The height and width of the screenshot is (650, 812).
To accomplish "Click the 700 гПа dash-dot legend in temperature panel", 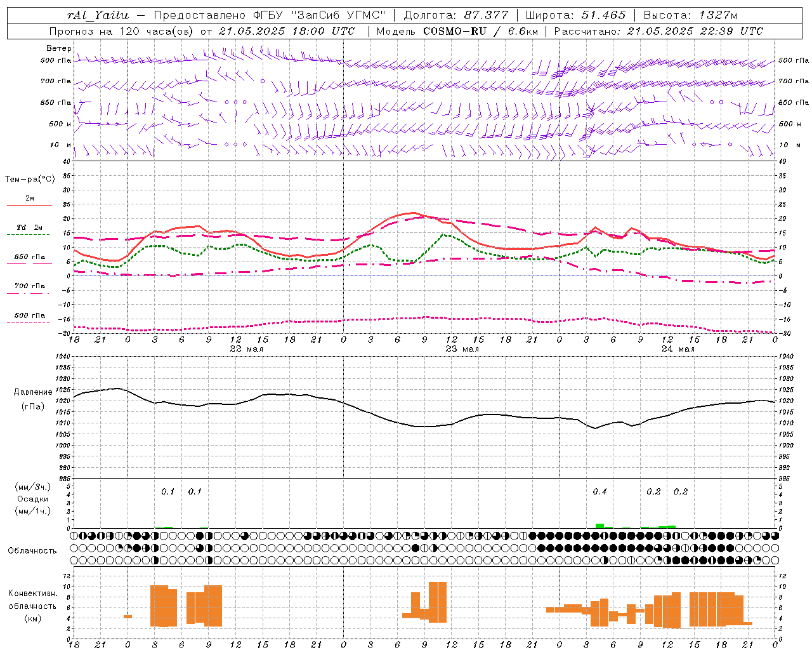I will tap(29, 289).
